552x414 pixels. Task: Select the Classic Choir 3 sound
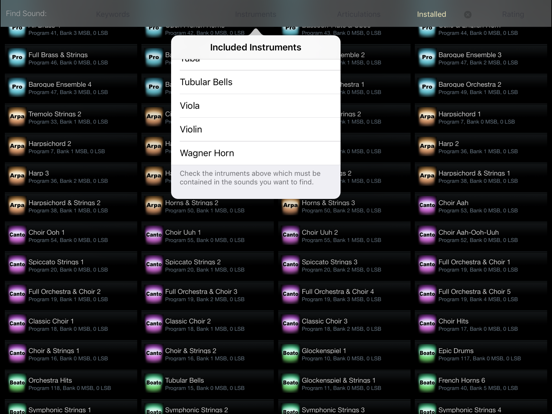pos(344,325)
